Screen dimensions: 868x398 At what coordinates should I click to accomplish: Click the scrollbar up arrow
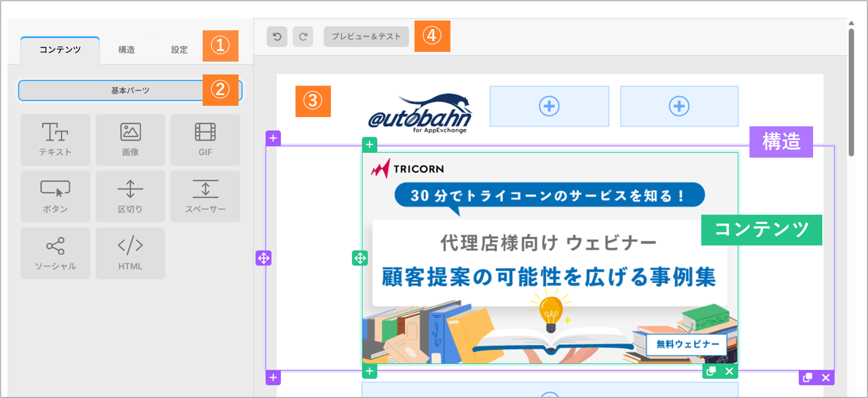pos(851,23)
